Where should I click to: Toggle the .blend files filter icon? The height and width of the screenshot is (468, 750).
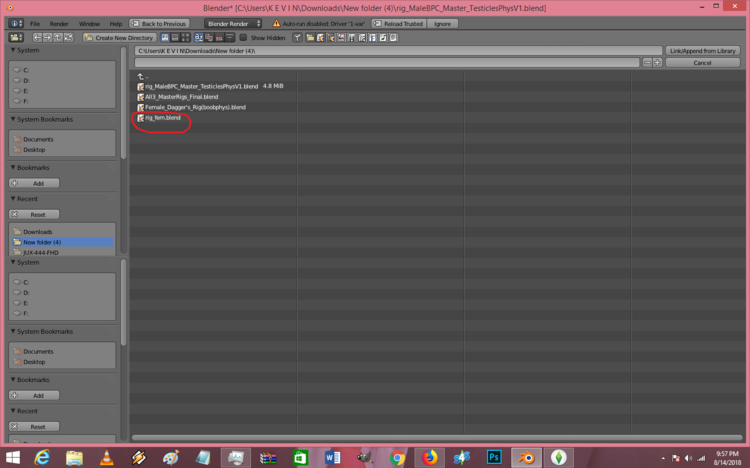coord(320,37)
